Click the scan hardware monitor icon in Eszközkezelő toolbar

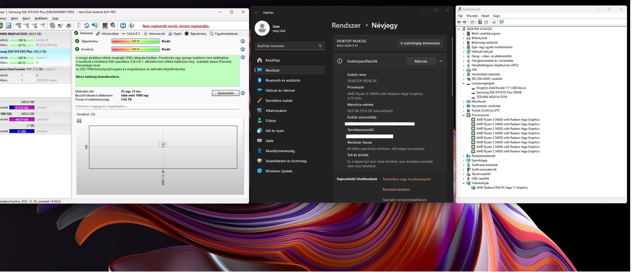coord(502,22)
